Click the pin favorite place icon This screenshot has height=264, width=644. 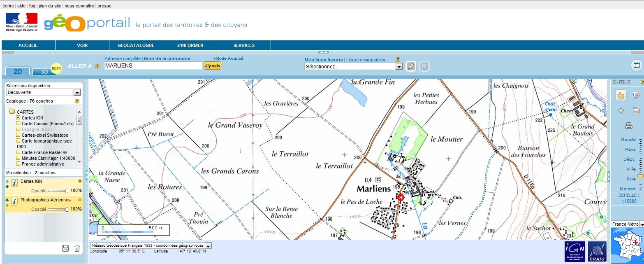tap(411, 66)
